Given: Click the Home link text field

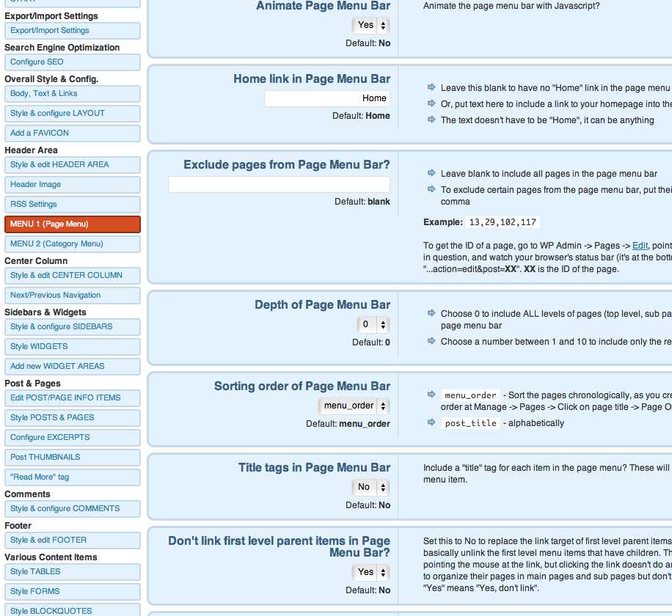Looking at the screenshot, I should point(327,98).
